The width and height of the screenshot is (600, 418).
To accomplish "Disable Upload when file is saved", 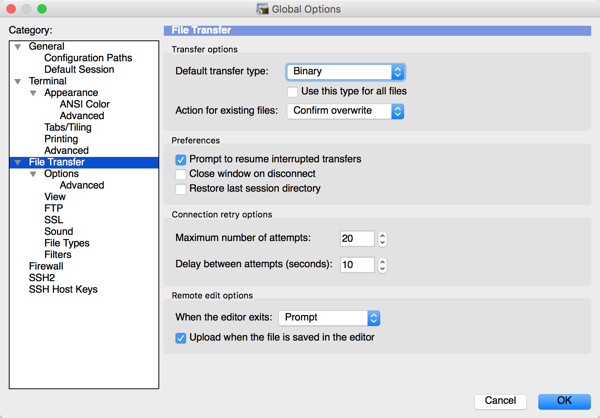I will [181, 338].
